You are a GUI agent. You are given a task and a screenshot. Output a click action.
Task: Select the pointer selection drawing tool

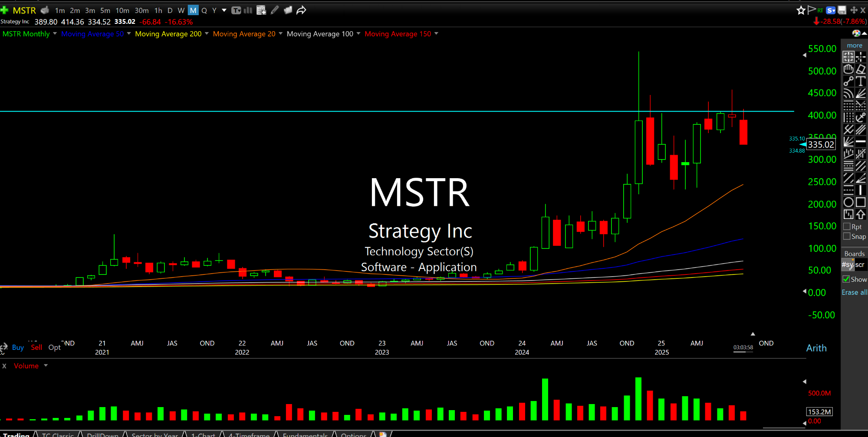[x=848, y=57]
